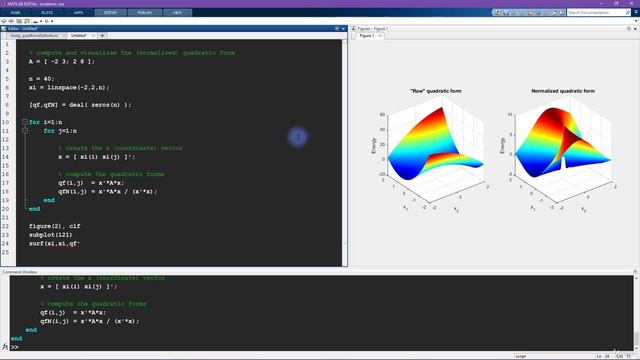Screen dimensions: 640x360
Task: Click the help icon in quick access toolbar
Action: [562, 13]
